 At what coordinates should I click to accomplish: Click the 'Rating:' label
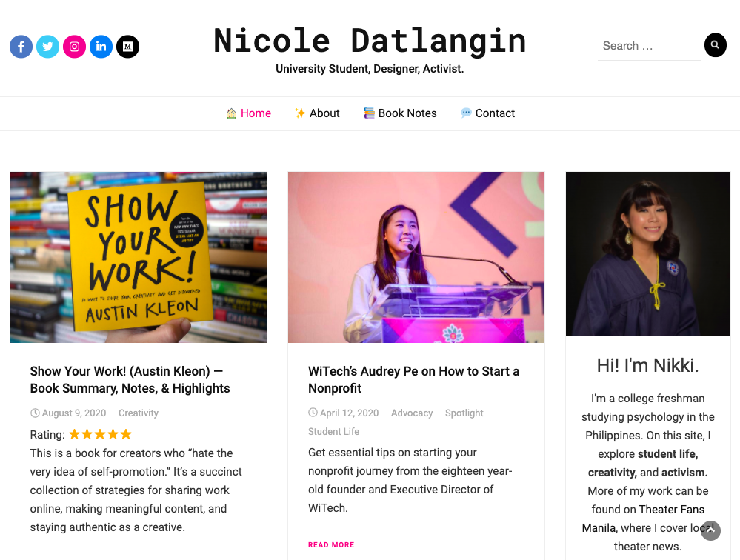(47, 435)
